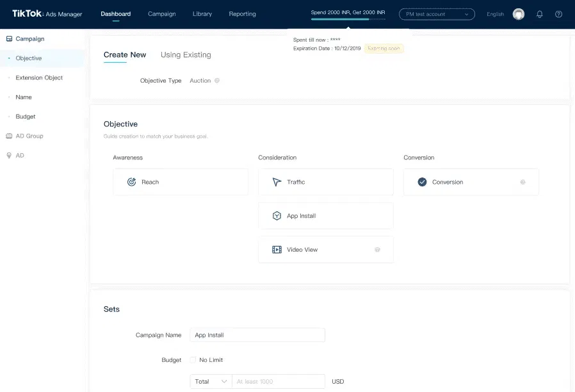Click the Video View film icon
The width and height of the screenshot is (575, 392).
coord(277,250)
